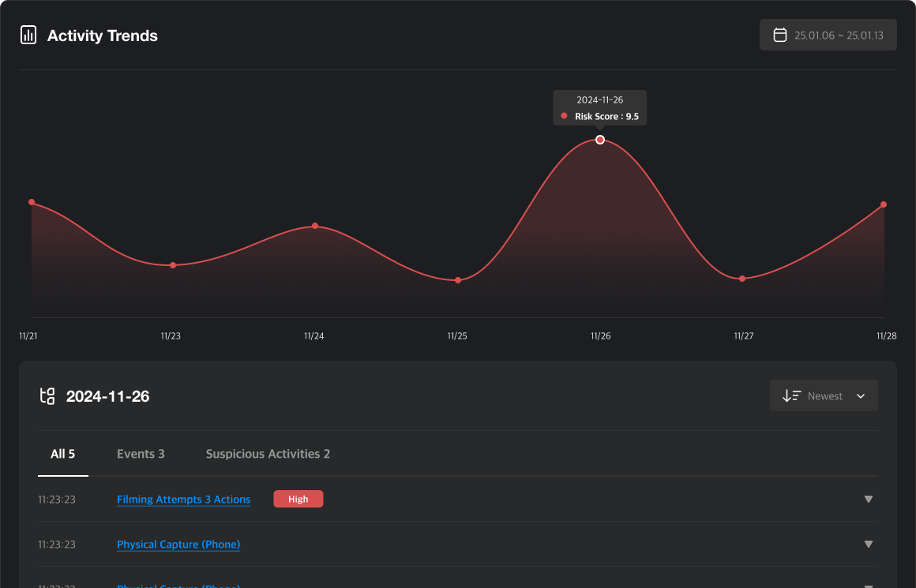
Task: Expand the partially visible bottom list row
Action: 868,585
